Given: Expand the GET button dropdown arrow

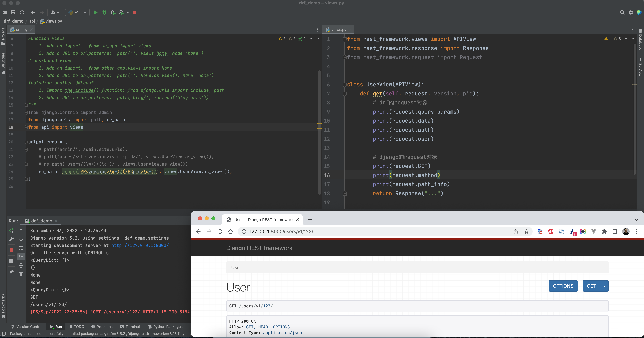Looking at the screenshot, I should pyautogui.click(x=604, y=286).
